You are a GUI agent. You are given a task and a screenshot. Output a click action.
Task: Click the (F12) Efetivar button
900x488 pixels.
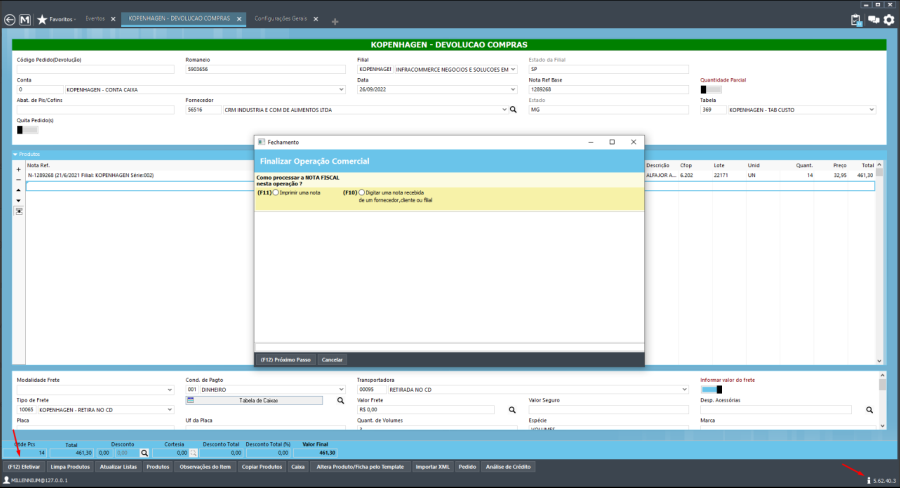click(x=24, y=467)
